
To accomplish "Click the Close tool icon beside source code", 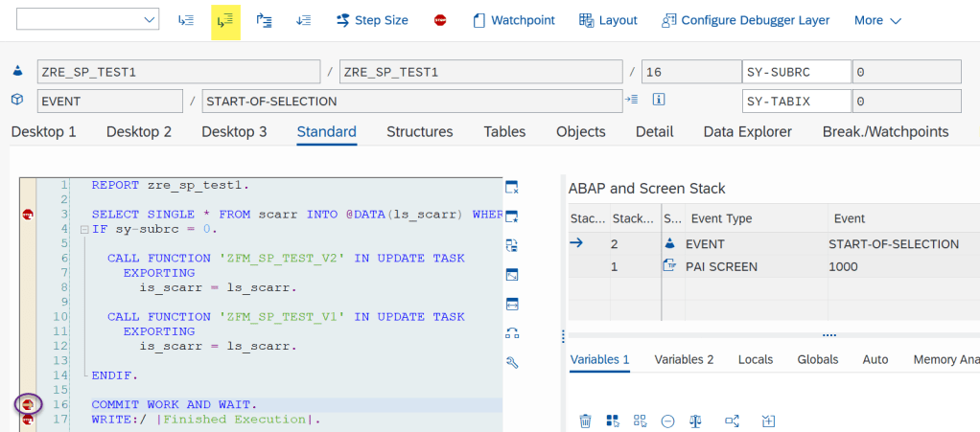I will tap(512, 187).
